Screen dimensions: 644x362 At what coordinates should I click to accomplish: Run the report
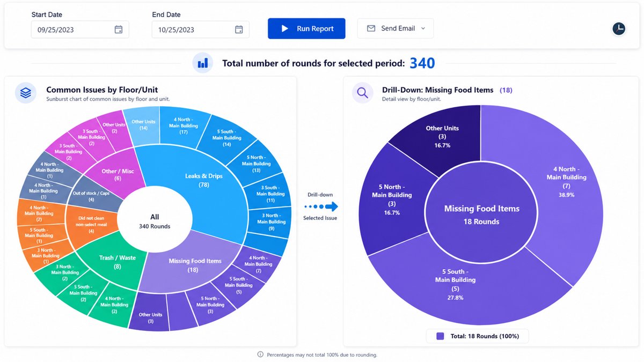tap(306, 28)
